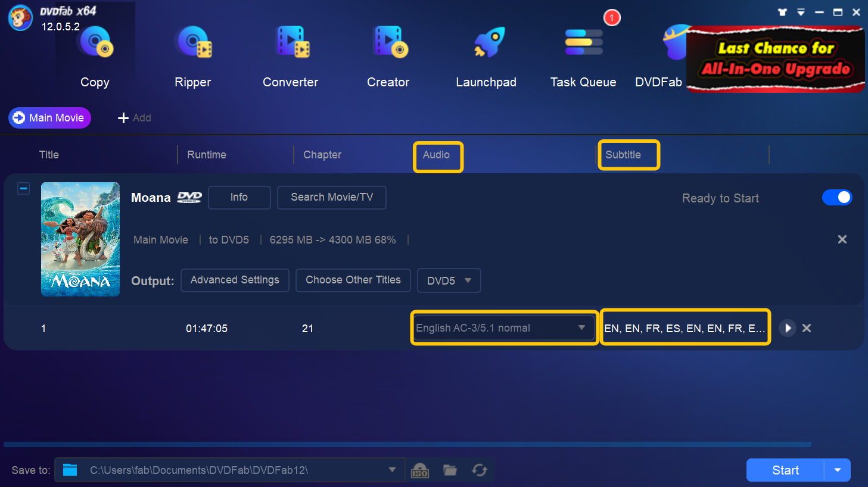This screenshot has width=868, height=487.
Task: Click the Add source button
Action: tap(135, 118)
